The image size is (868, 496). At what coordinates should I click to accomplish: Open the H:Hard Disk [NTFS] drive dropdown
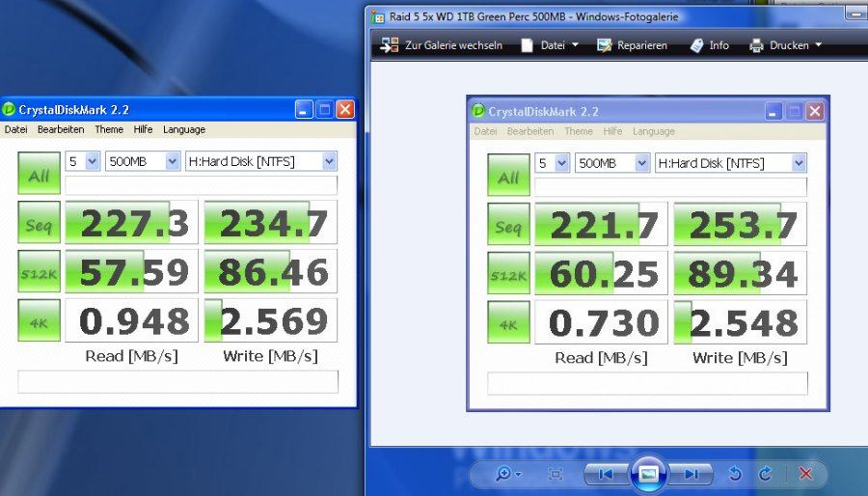click(x=260, y=161)
